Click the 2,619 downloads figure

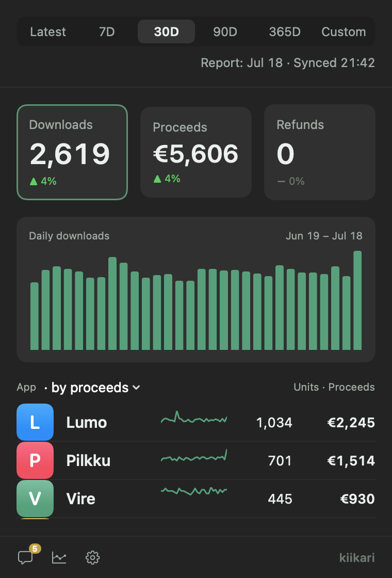coord(70,154)
